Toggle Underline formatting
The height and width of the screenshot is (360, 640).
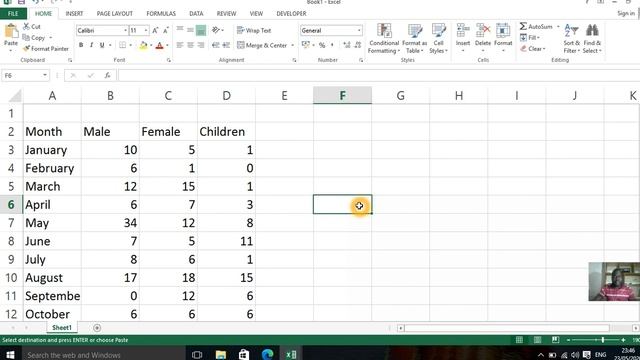point(102,45)
